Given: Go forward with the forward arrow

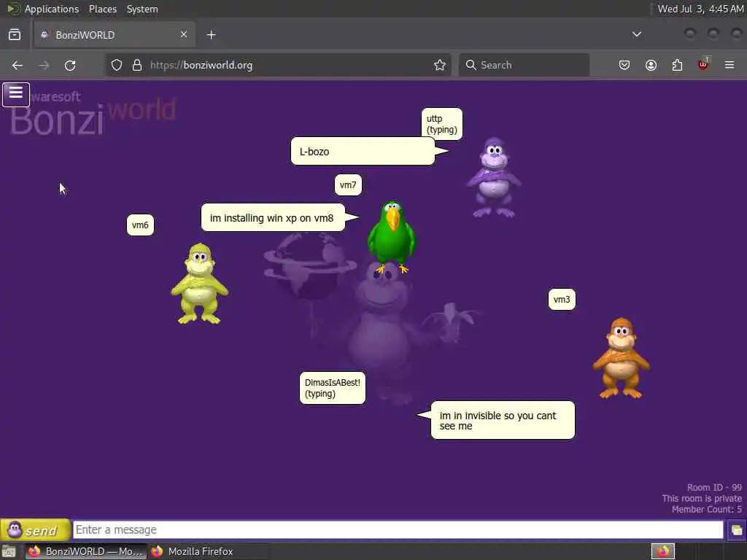Looking at the screenshot, I should coord(44,65).
